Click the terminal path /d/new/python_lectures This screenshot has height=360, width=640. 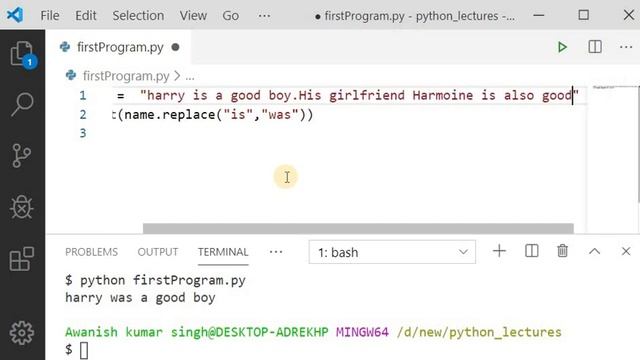click(479, 332)
